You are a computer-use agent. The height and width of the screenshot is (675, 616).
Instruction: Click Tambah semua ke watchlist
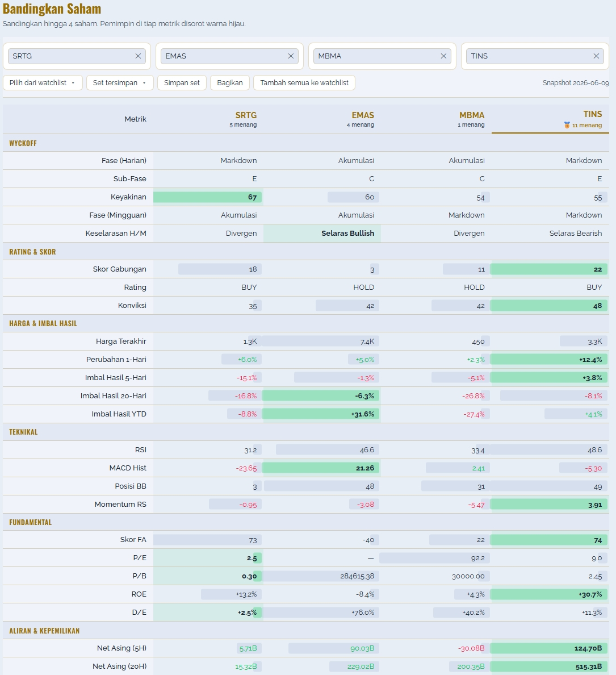(x=304, y=82)
